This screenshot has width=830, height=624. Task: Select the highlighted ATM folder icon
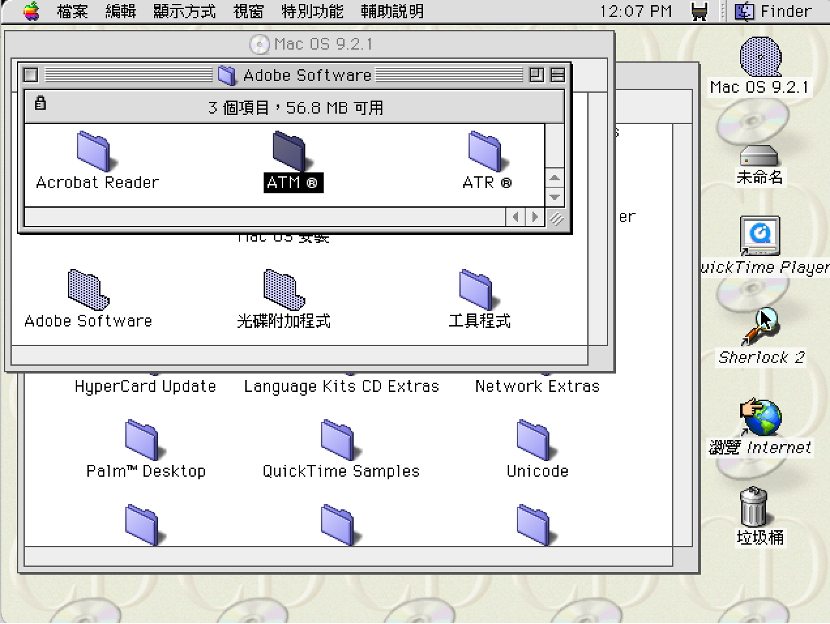tap(290, 151)
